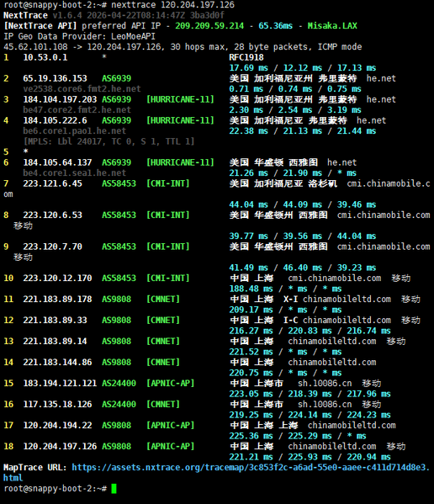Select hop 15 IP 183.194.121.121

click(60, 383)
